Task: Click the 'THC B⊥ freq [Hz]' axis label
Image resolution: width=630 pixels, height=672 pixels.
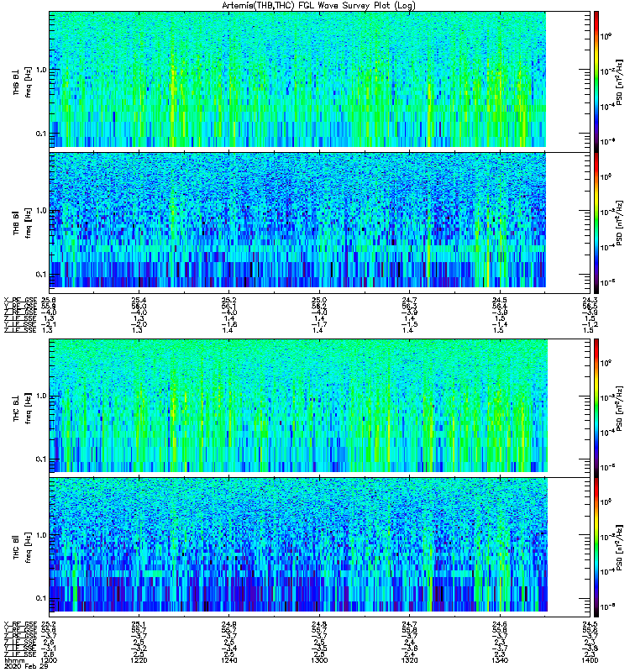Action: pos(22,408)
